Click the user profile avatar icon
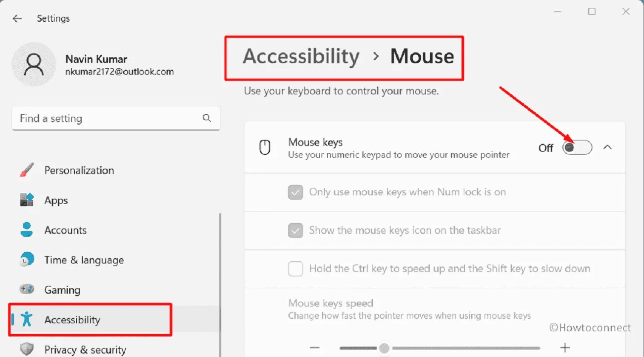This screenshot has height=357, width=644. tap(34, 64)
